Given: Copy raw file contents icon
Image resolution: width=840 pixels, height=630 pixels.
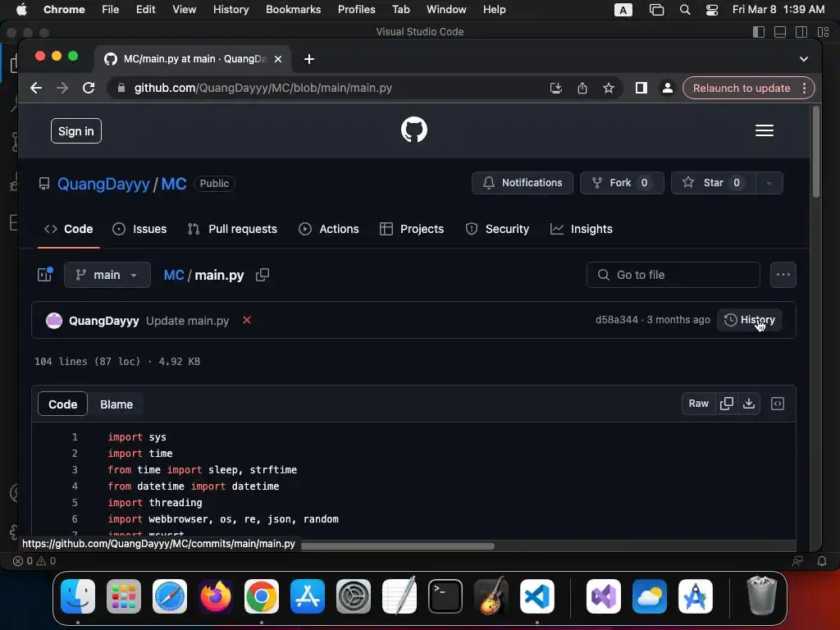Looking at the screenshot, I should tap(727, 404).
